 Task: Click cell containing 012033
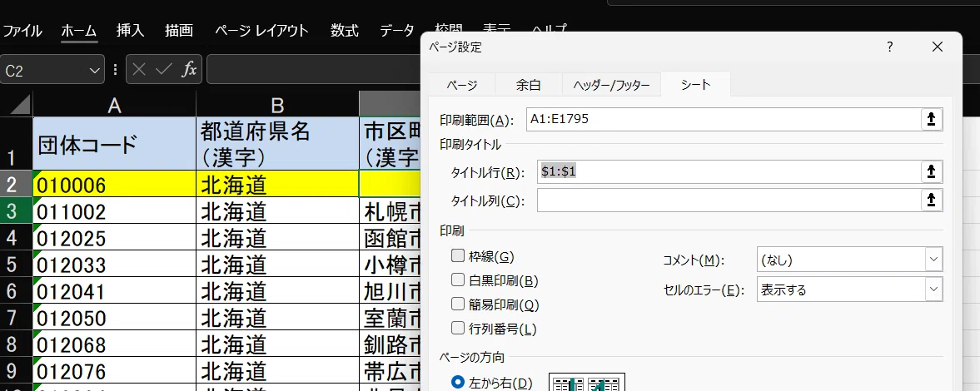114,265
